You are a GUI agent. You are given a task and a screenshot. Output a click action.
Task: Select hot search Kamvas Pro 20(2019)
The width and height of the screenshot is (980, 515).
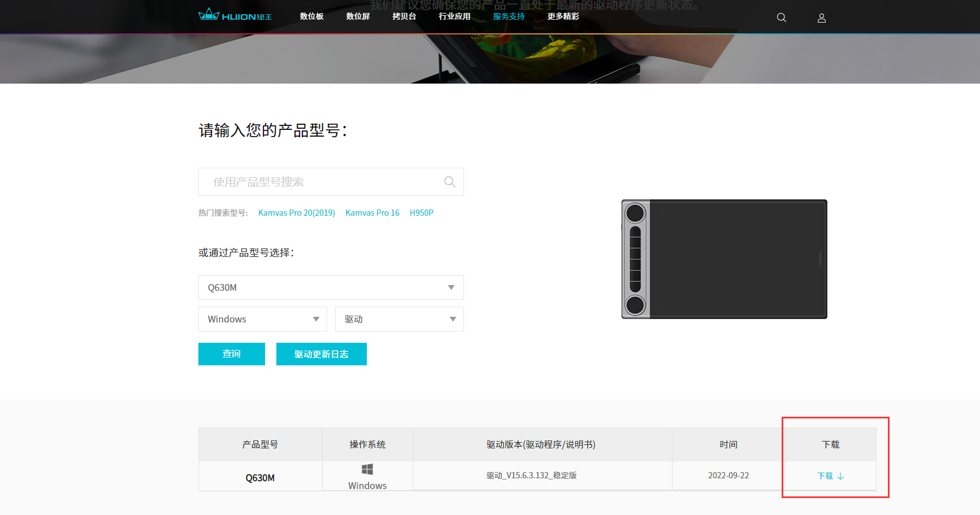297,213
